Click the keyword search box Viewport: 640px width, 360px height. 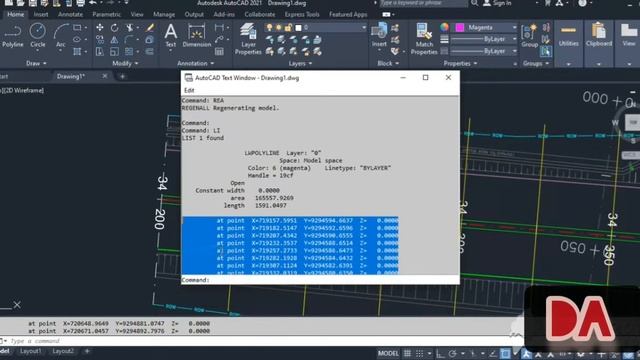(x=423, y=3)
